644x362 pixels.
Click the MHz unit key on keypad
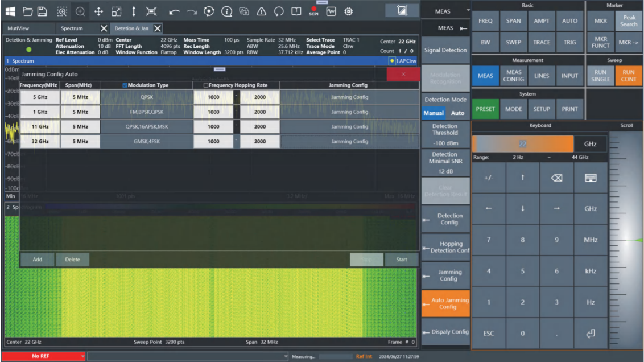591,240
